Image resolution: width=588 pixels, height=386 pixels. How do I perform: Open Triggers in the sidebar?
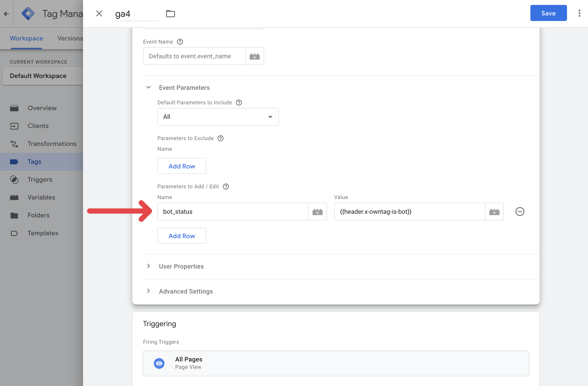click(40, 180)
